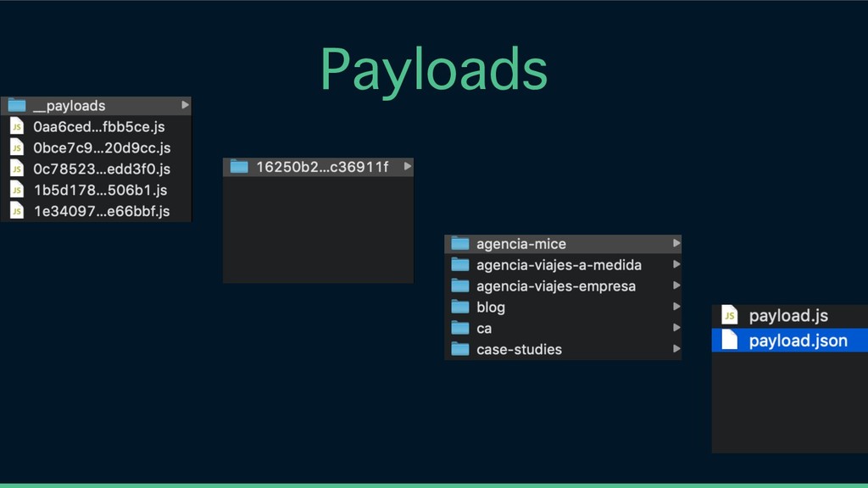Select file name 0c78523...edd3f0.js
The width and height of the screenshot is (868, 488).
pos(102,169)
